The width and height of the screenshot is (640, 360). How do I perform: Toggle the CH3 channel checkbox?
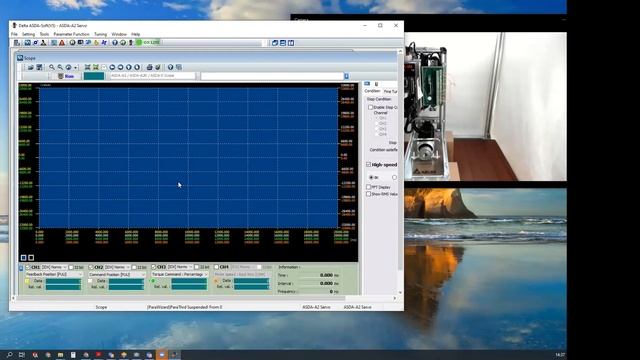pos(153,267)
